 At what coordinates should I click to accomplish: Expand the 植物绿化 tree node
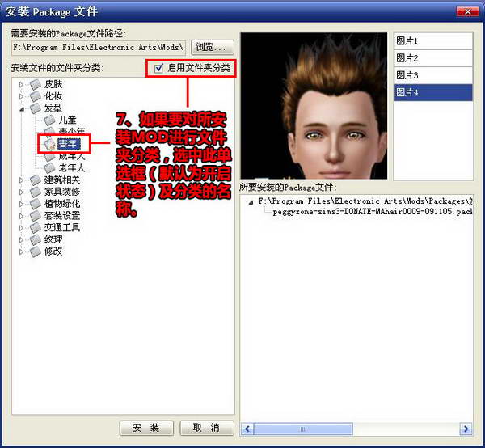(22, 204)
